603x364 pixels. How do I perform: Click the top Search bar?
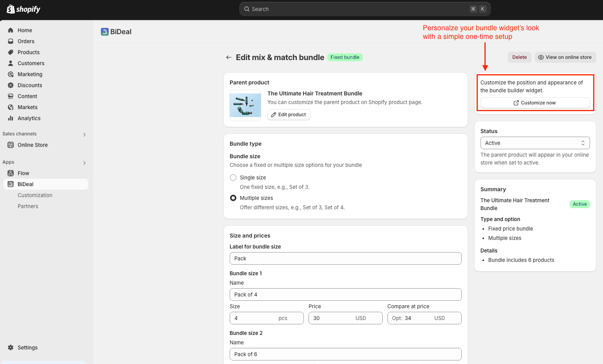coord(365,9)
